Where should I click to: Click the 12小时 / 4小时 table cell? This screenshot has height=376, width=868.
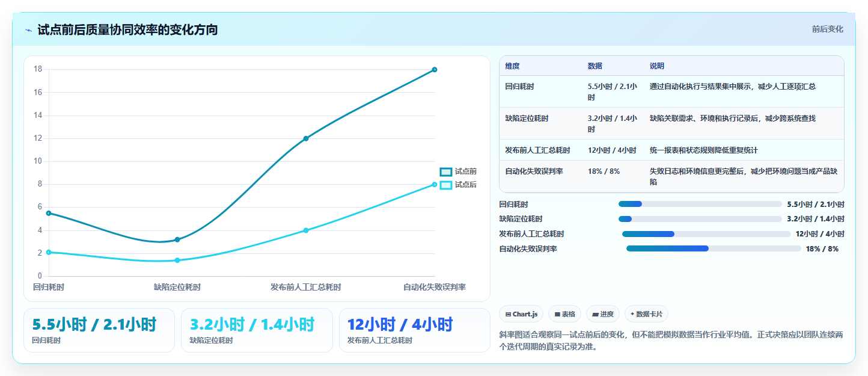[x=612, y=150]
